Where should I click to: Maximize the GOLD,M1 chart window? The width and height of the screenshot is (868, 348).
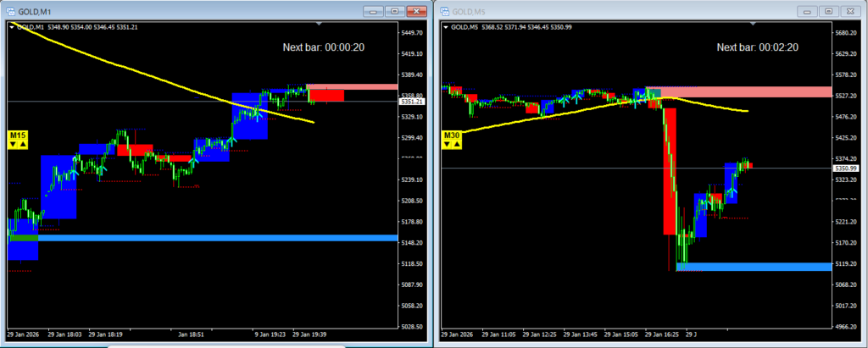coord(394,11)
